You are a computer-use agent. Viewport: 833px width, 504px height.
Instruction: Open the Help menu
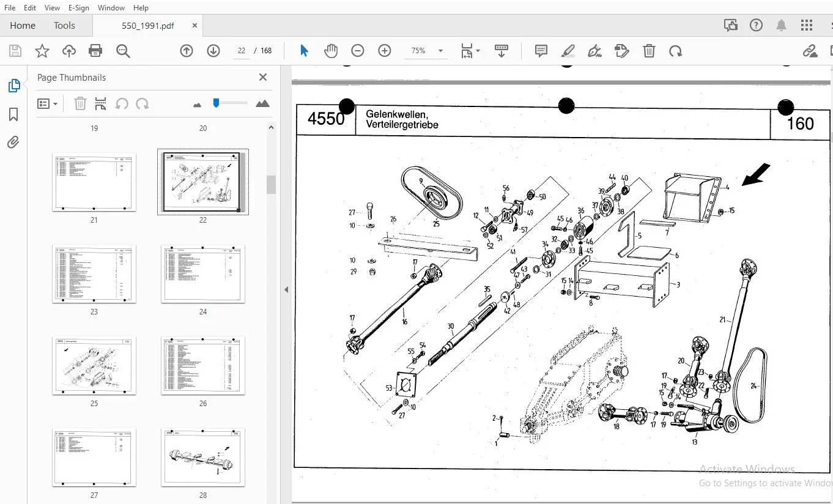141,8
